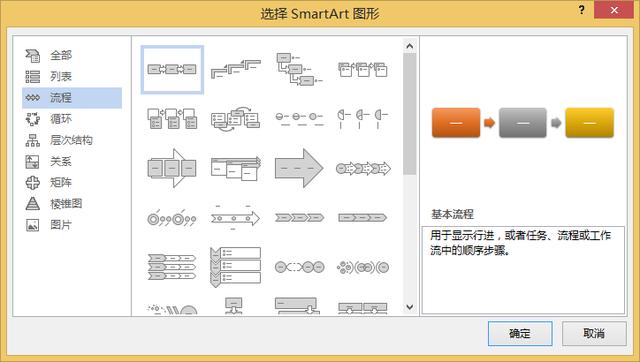Pick the circles-and-arrows chain process layout

(x=363, y=168)
